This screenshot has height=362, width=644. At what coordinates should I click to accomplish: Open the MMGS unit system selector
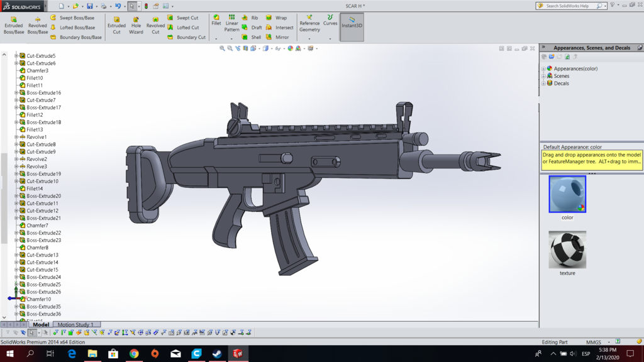tap(596, 342)
